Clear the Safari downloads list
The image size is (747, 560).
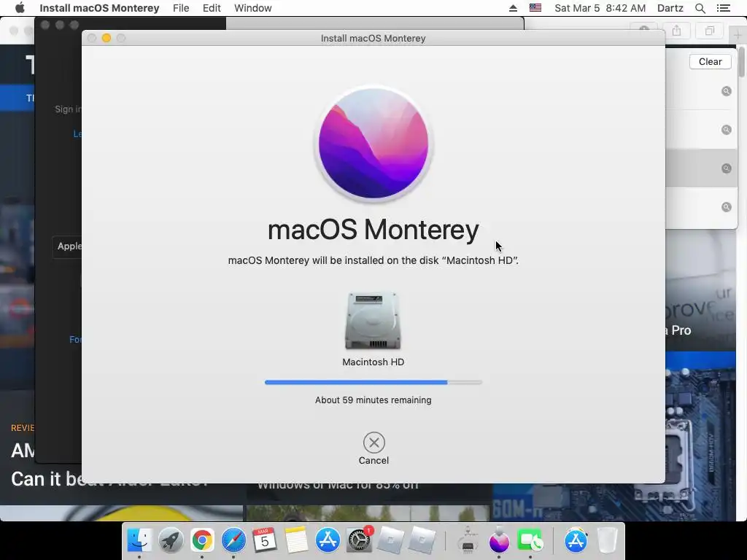pos(710,61)
